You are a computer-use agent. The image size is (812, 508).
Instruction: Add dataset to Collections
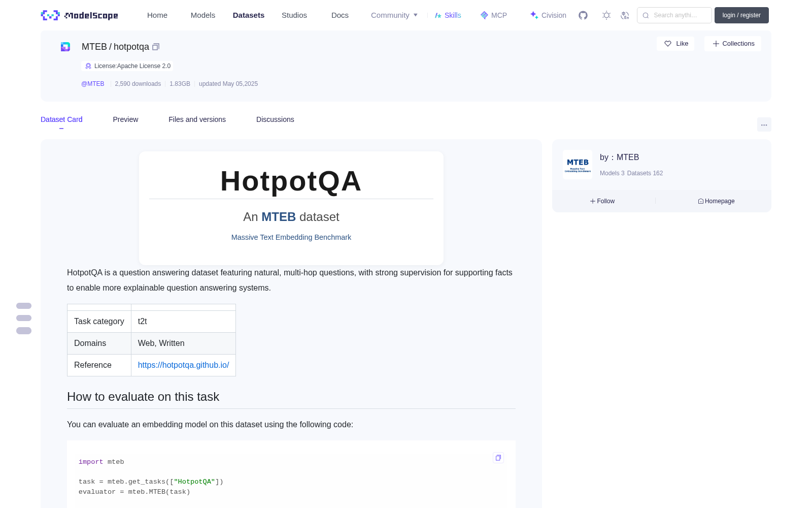tap(733, 44)
